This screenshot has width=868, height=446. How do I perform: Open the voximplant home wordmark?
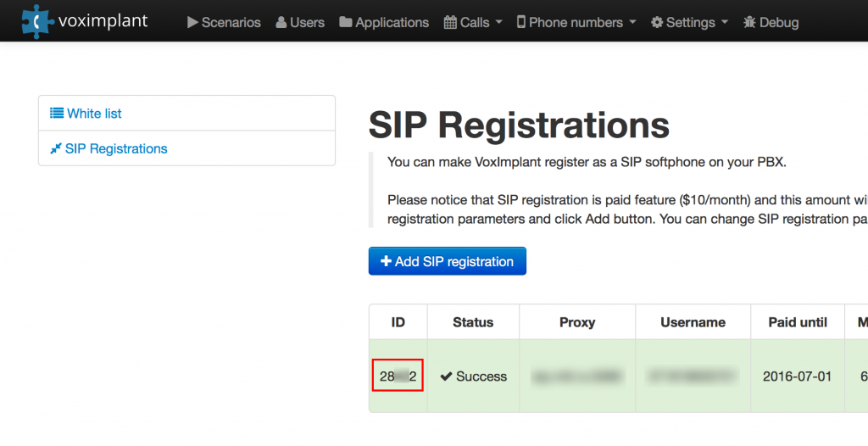click(103, 21)
